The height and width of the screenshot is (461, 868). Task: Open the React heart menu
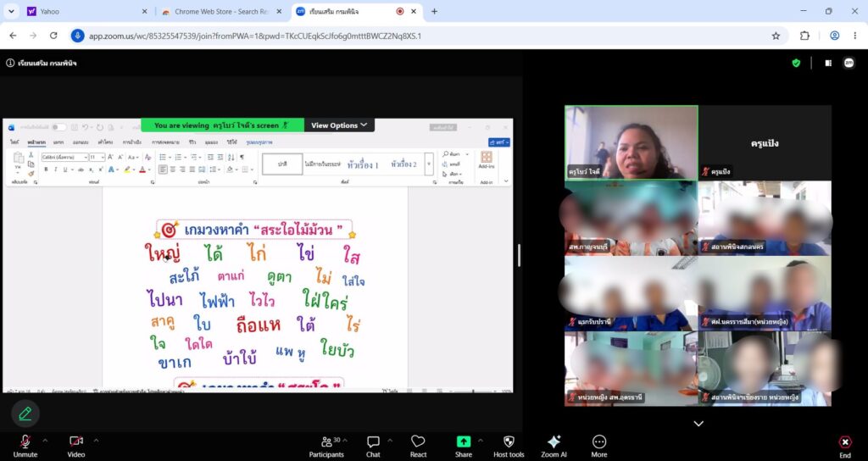418,446
